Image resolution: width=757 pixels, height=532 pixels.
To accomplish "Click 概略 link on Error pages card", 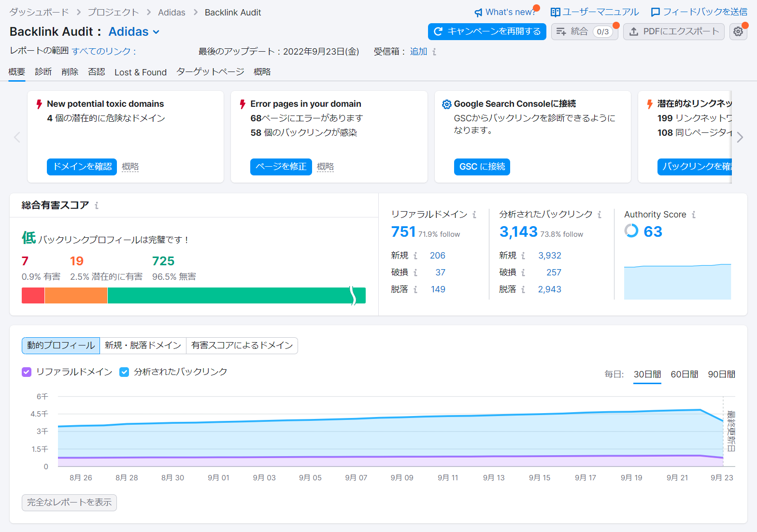I will 326,167.
